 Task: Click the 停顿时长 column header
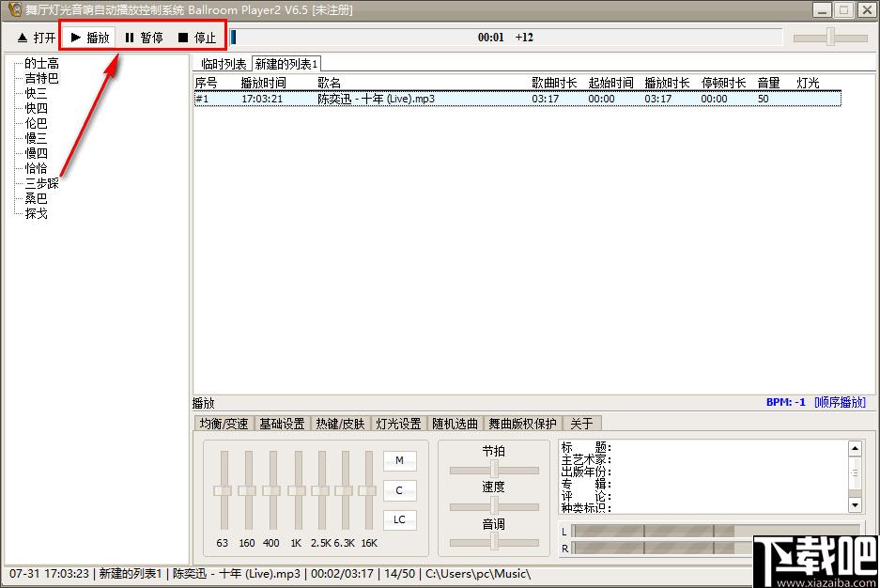[723, 83]
